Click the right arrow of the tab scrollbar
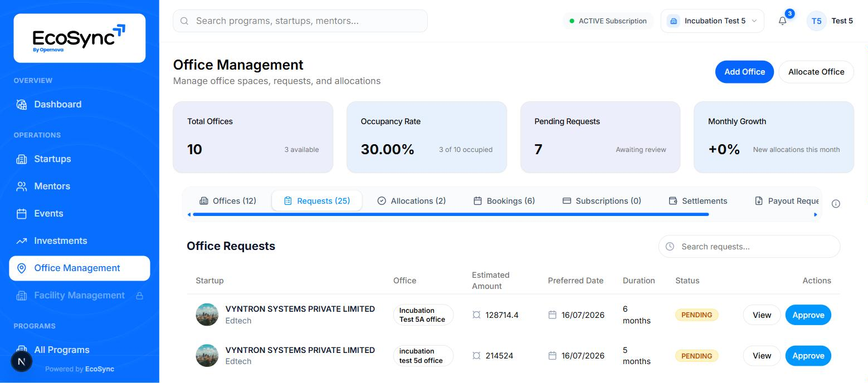This screenshot has width=868, height=383. [816, 214]
